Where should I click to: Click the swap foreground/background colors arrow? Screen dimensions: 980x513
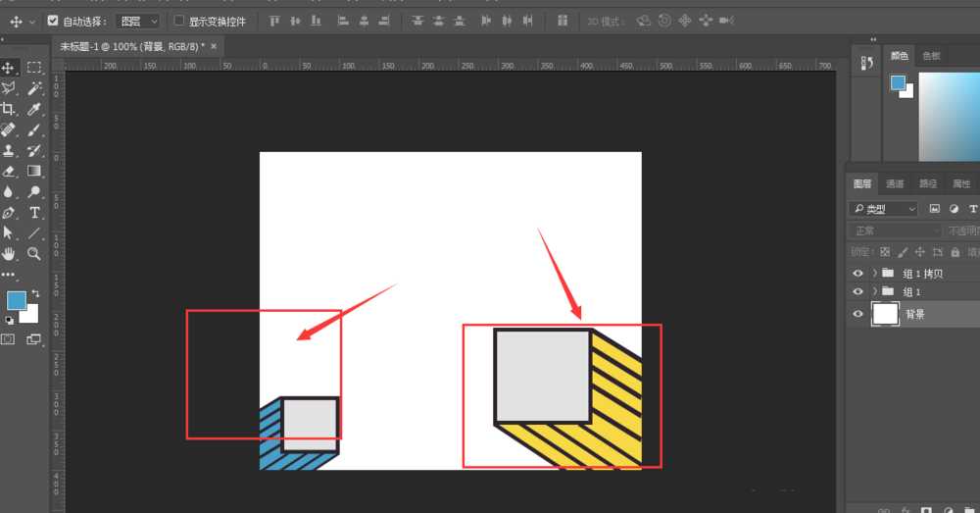(36, 294)
